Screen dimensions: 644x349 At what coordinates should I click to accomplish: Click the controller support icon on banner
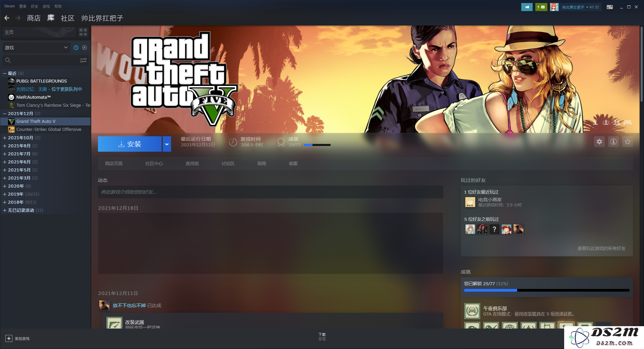pyautogui.click(x=628, y=122)
